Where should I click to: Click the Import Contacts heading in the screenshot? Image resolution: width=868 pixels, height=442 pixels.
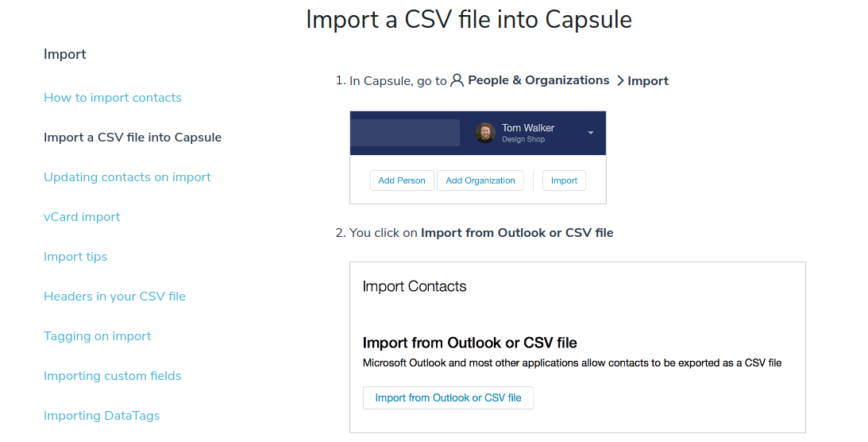(415, 286)
